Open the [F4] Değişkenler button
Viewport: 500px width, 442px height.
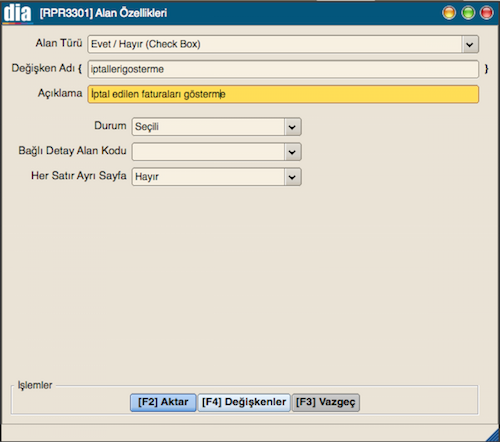tap(244, 402)
